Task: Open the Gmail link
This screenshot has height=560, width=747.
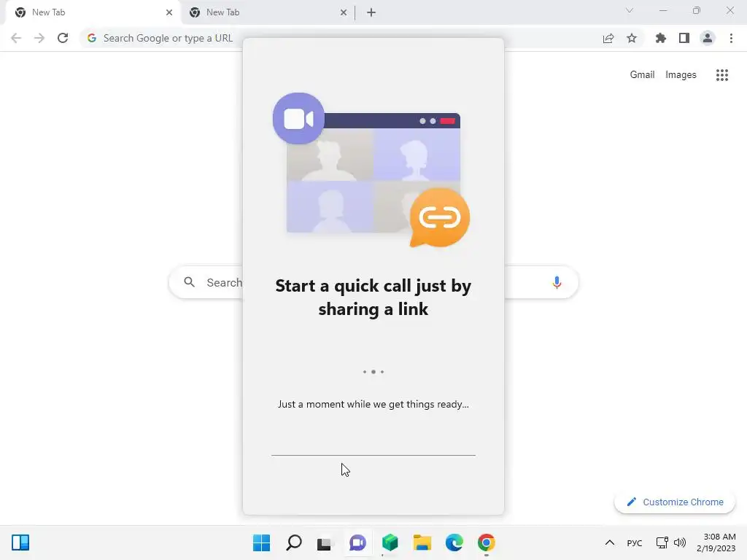Action: click(642, 75)
